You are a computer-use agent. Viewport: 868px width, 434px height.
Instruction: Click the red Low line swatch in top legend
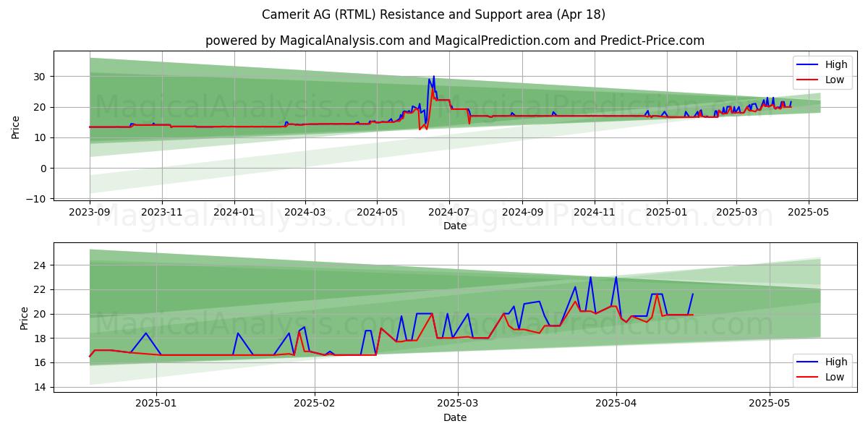tap(807, 80)
